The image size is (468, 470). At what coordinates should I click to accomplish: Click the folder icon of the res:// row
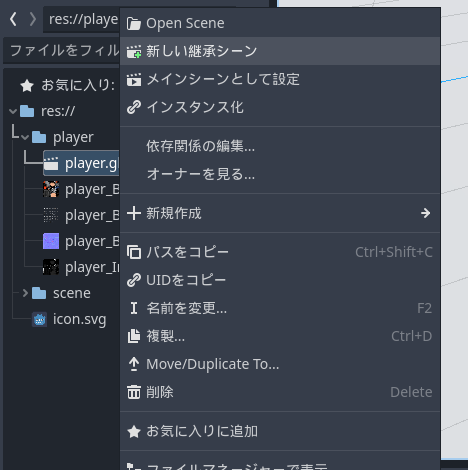[27, 111]
